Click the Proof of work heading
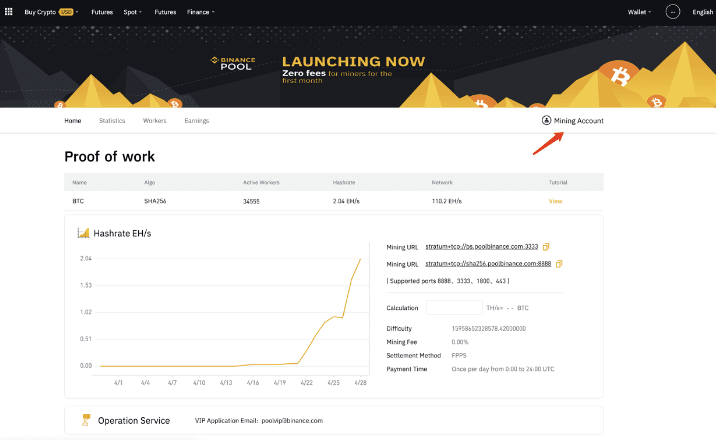The height and width of the screenshot is (440, 716). point(110,157)
